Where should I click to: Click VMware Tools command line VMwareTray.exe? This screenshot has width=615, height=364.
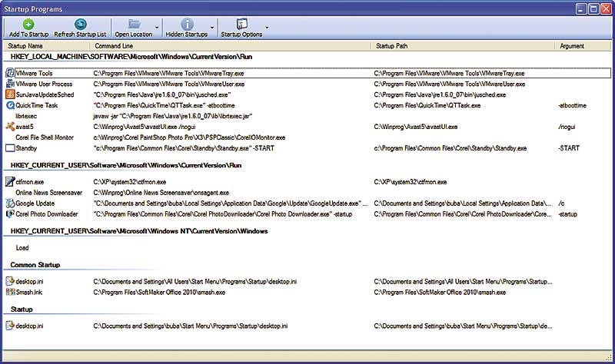click(x=168, y=73)
